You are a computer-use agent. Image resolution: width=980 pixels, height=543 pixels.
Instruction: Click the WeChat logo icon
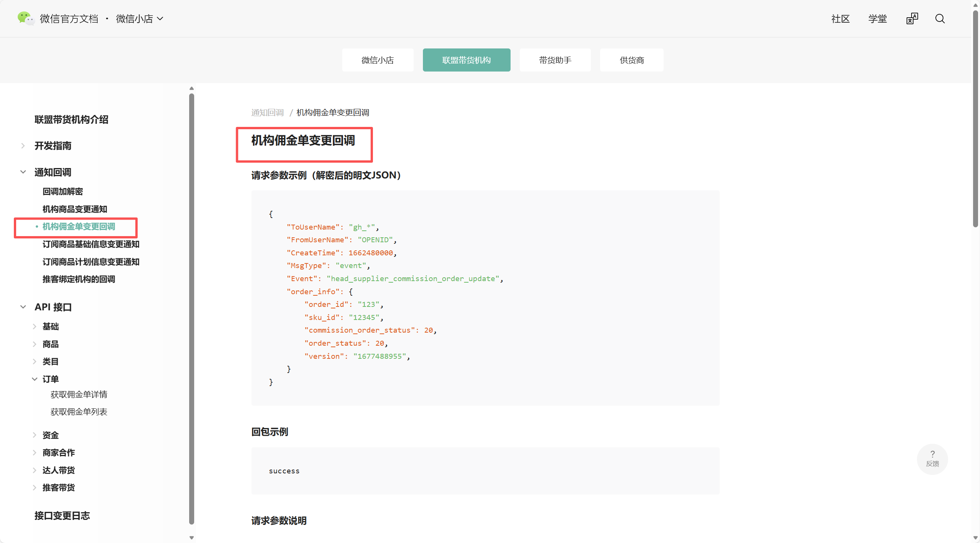coord(25,18)
